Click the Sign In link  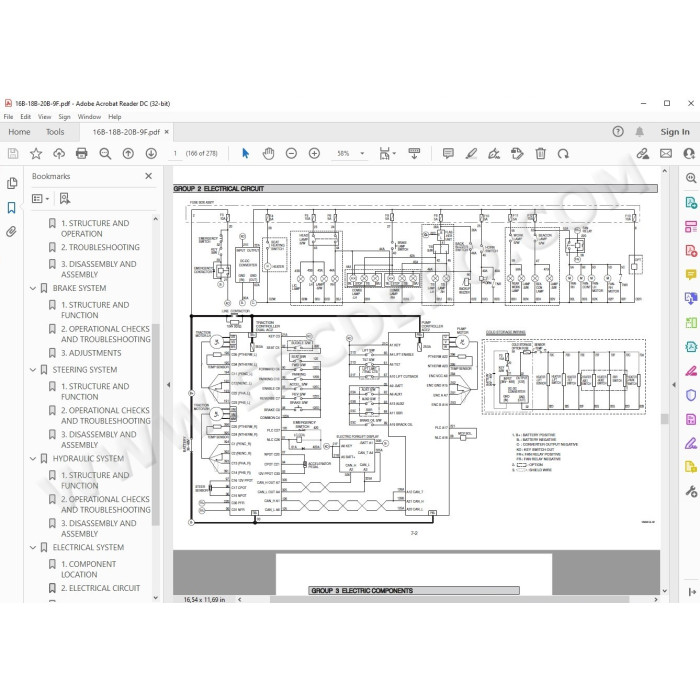click(x=675, y=132)
